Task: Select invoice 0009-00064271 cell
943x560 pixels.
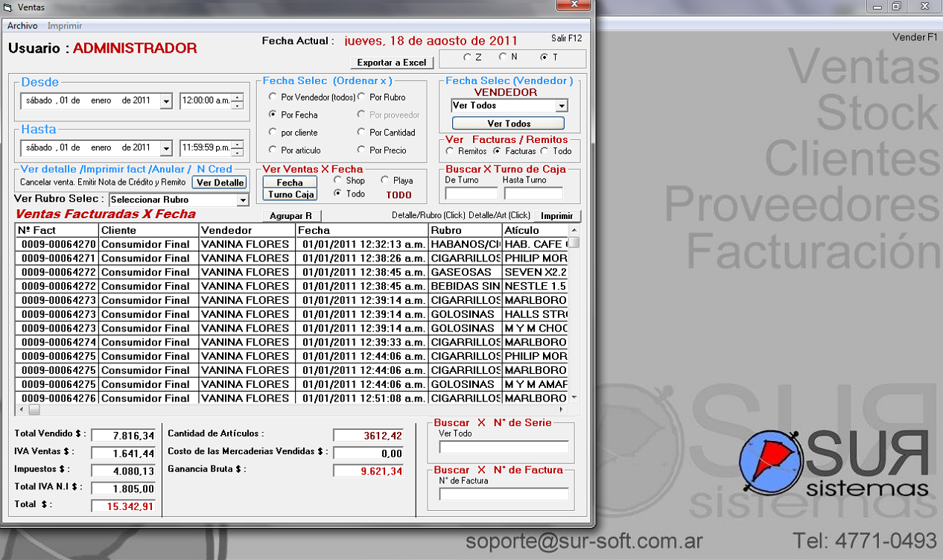Action: (x=58, y=258)
